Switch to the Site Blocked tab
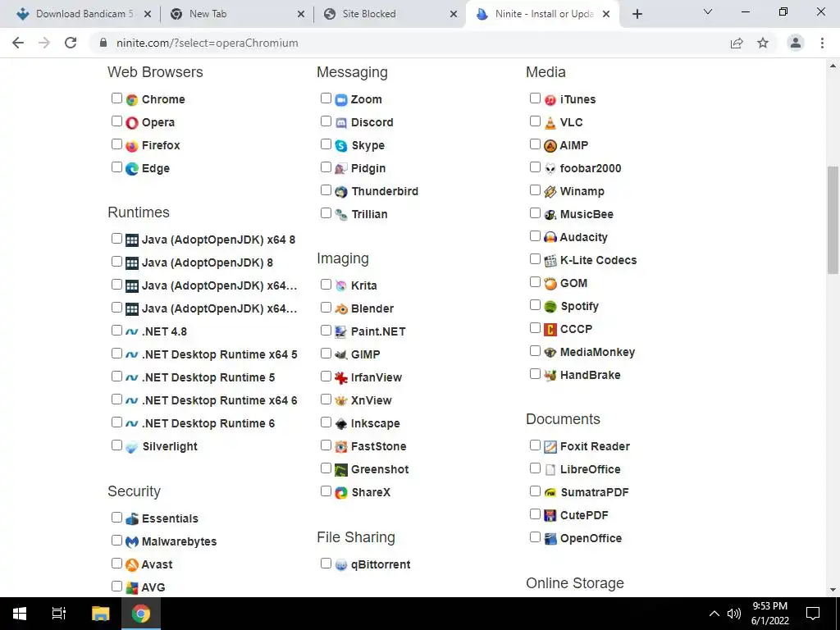 click(x=390, y=14)
